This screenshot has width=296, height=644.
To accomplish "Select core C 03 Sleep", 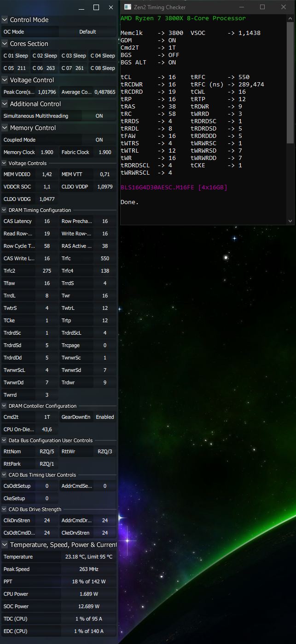I will click(74, 56).
